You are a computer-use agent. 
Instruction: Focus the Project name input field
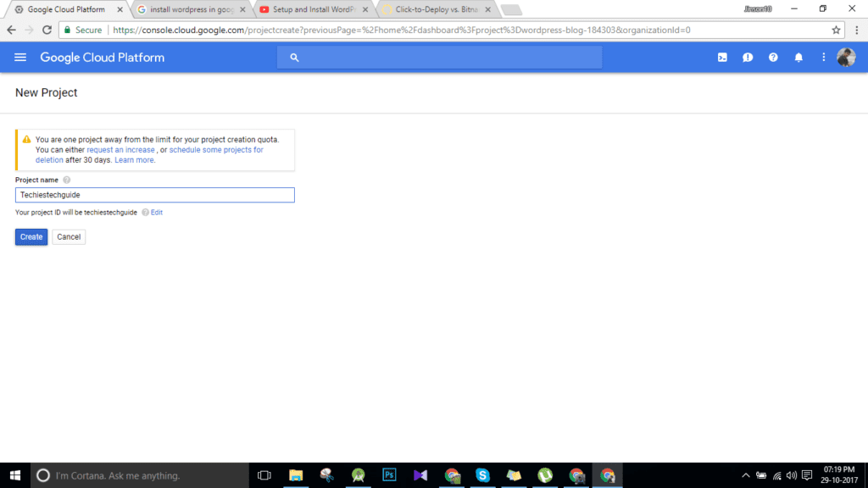coord(155,195)
